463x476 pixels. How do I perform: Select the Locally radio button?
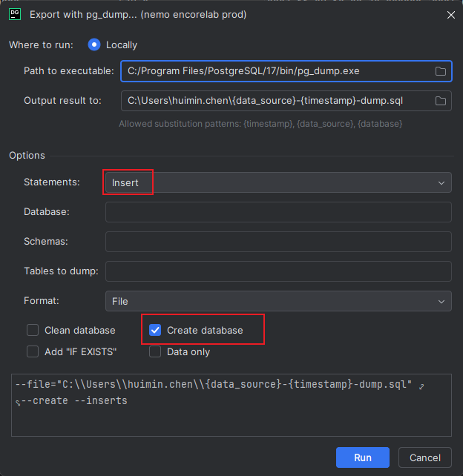point(94,45)
